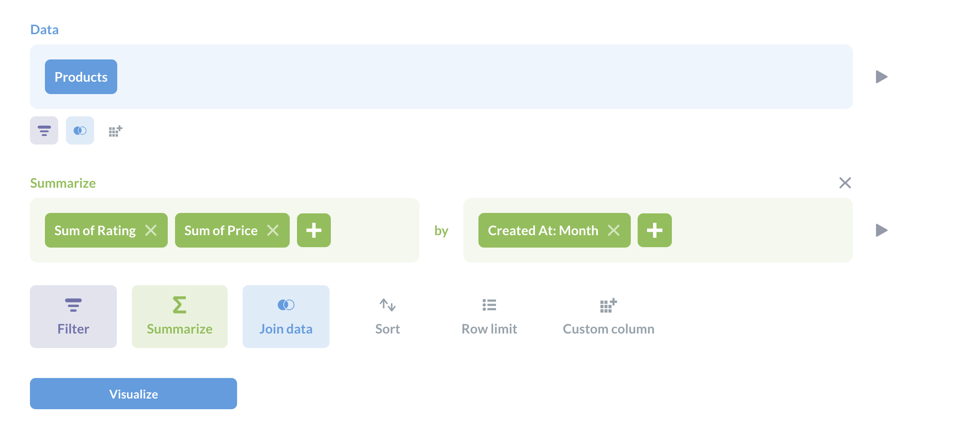Open the Row limit option
The width and height of the screenshot is (980, 437).
[x=489, y=316]
